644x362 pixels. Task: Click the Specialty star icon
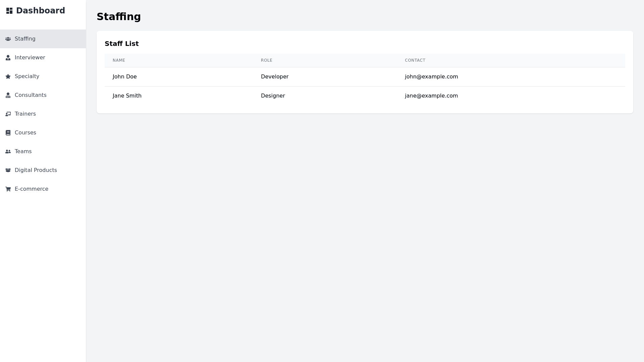(8, 76)
